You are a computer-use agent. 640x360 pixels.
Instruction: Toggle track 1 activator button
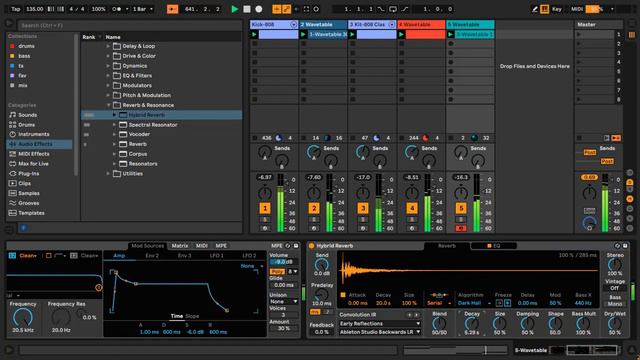click(x=265, y=208)
